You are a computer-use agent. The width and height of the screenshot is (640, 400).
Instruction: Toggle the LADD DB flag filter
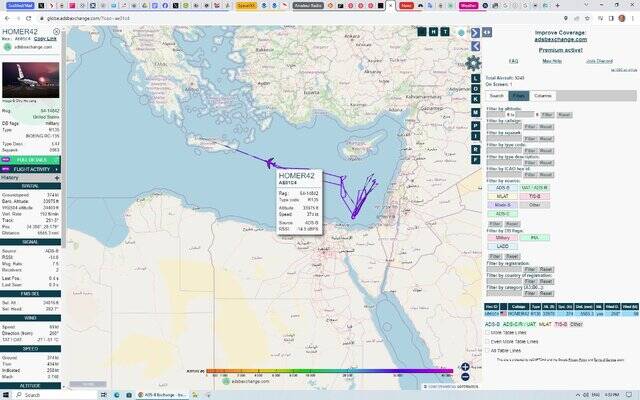coord(502,247)
